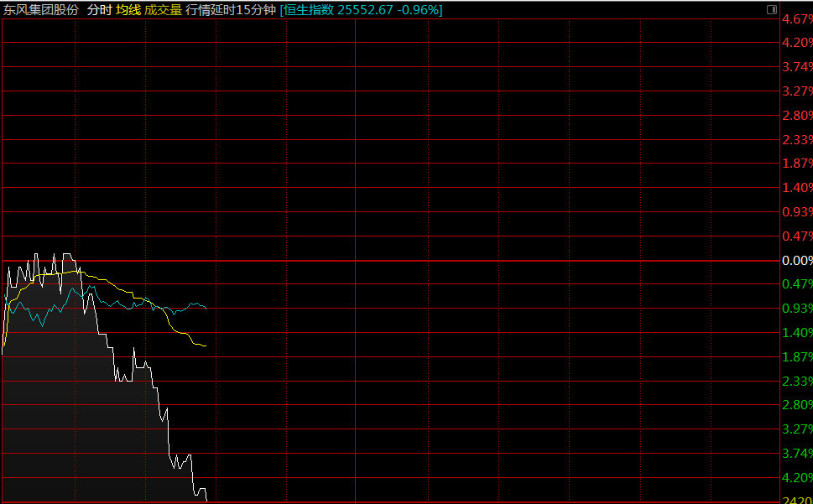The image size is (813, 504).
Task: Select the end of the cyan index line
Action: click(206, 308)
